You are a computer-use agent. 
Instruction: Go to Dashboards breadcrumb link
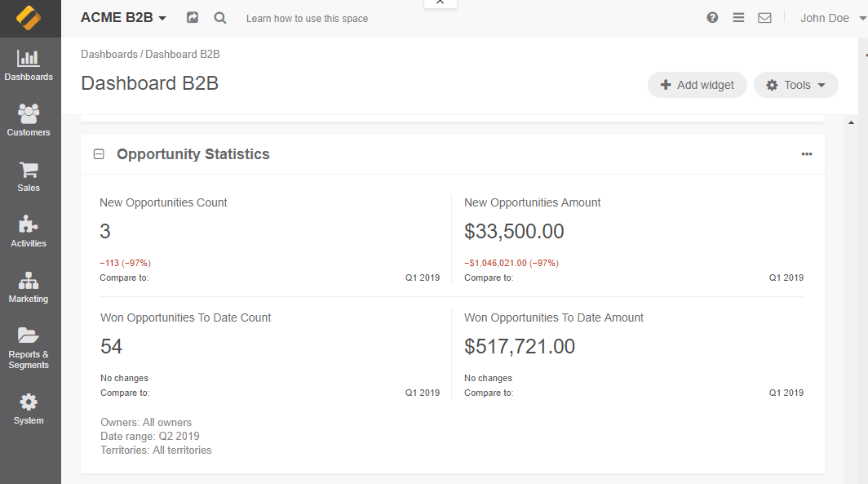(109, 54)
